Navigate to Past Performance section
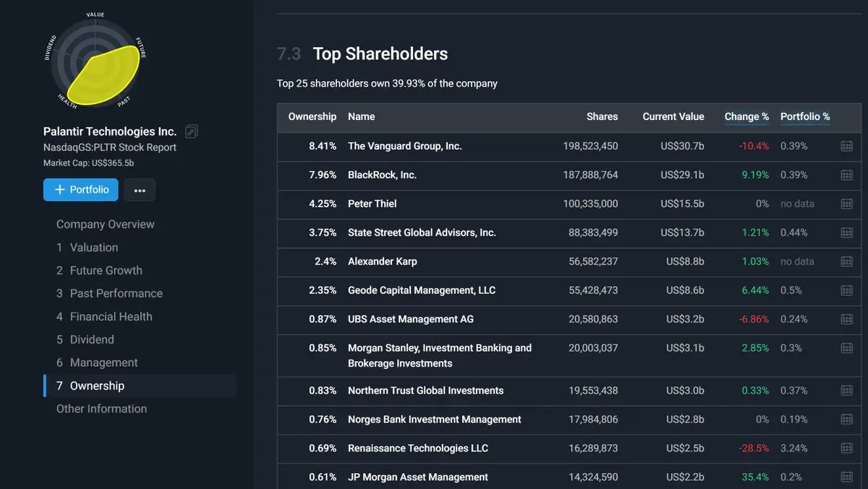This screenshot has height=489, width=868. point(110,294)
